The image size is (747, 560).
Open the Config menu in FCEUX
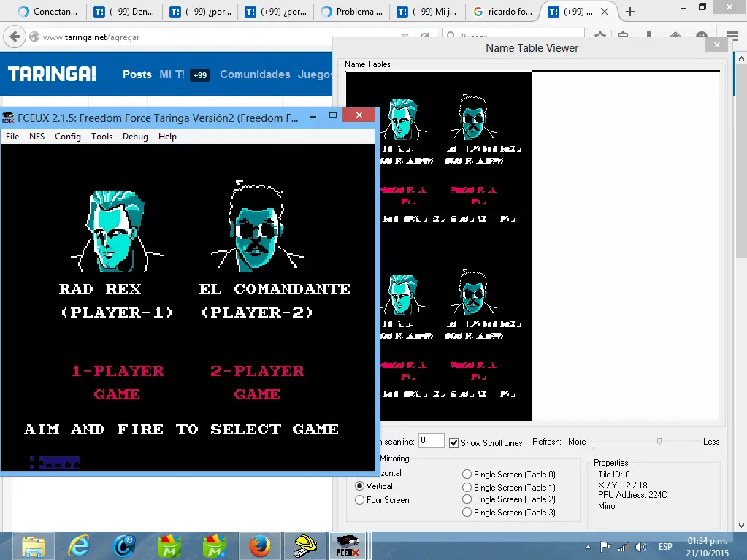[x=68, y=137]
